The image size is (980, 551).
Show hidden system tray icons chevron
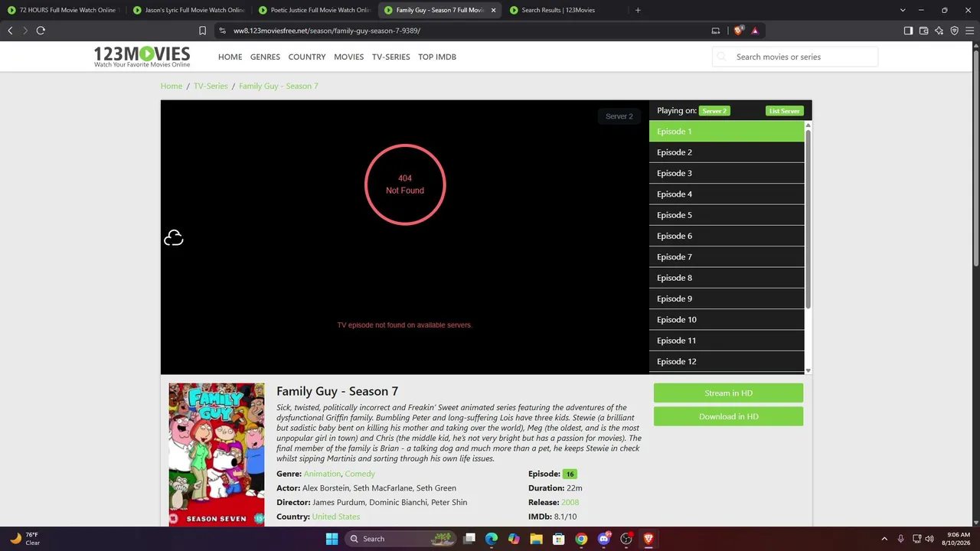click(x=884, y=539)
